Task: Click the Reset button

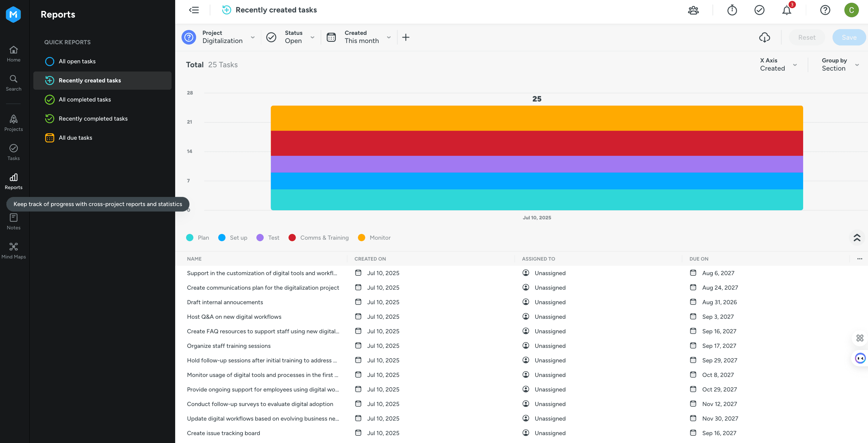Action: click(x=807, y=37)
